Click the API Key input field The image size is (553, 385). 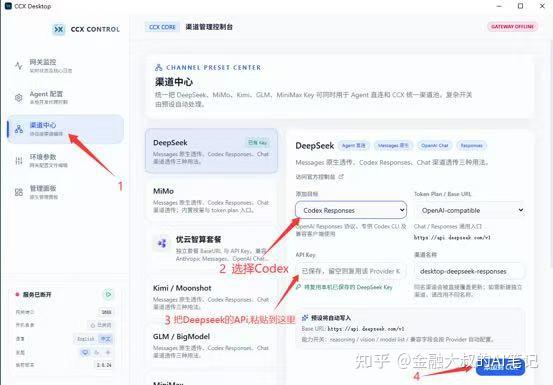click(x=351, y=271)
